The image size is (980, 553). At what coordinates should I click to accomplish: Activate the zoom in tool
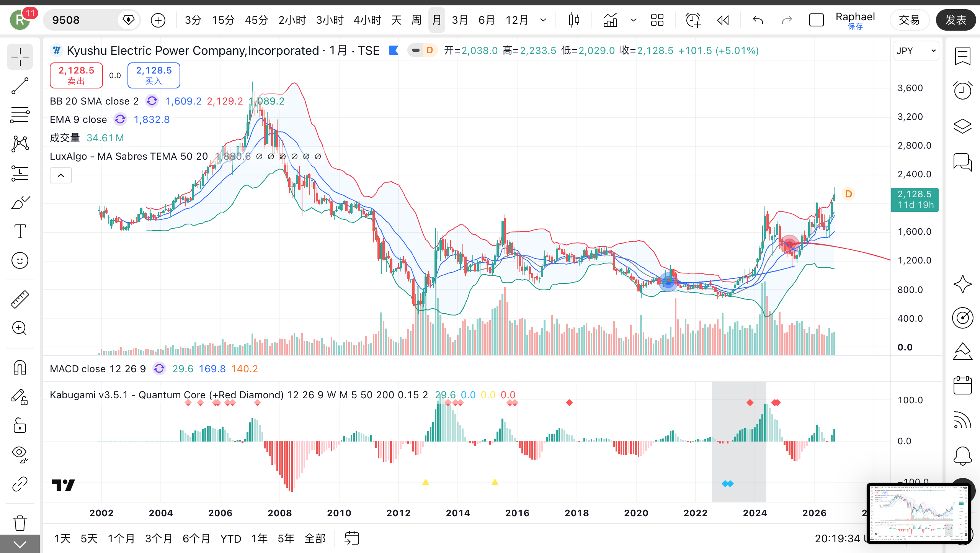coord(20,328)
